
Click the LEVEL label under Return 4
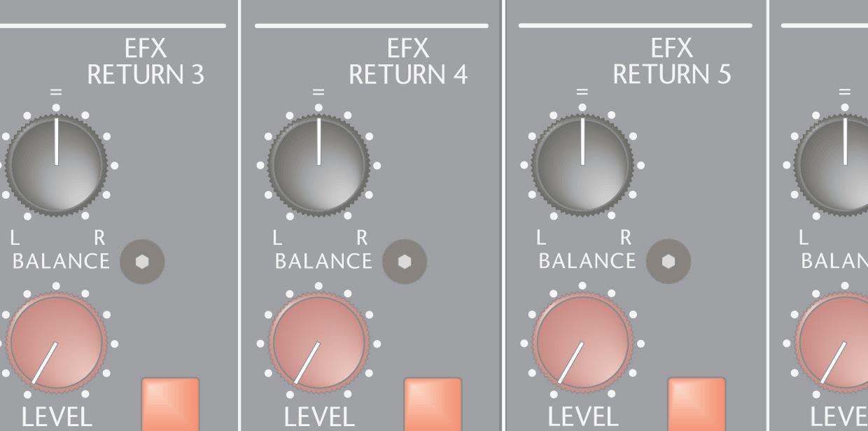319,417
